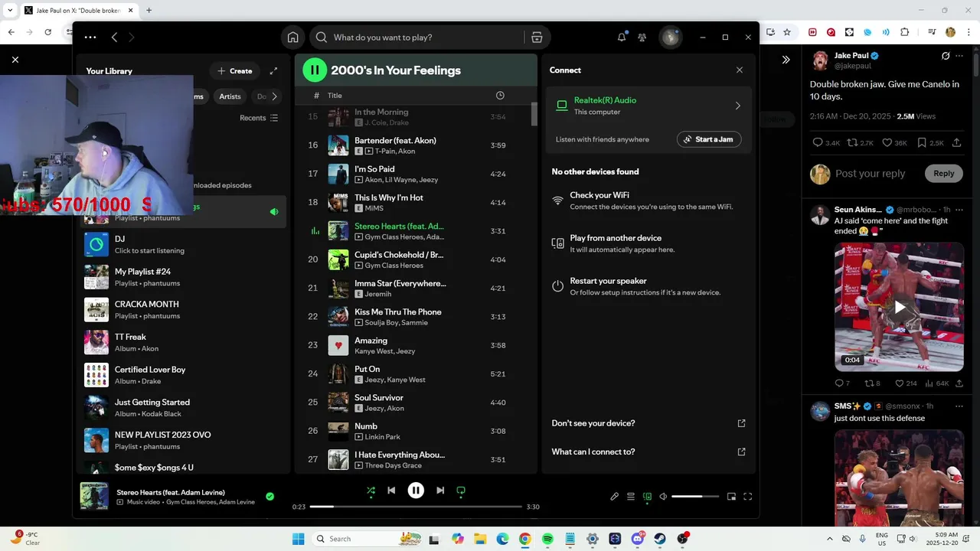
Task: Expand Realtek(R) Audio device options
Action: click(737, 106)
